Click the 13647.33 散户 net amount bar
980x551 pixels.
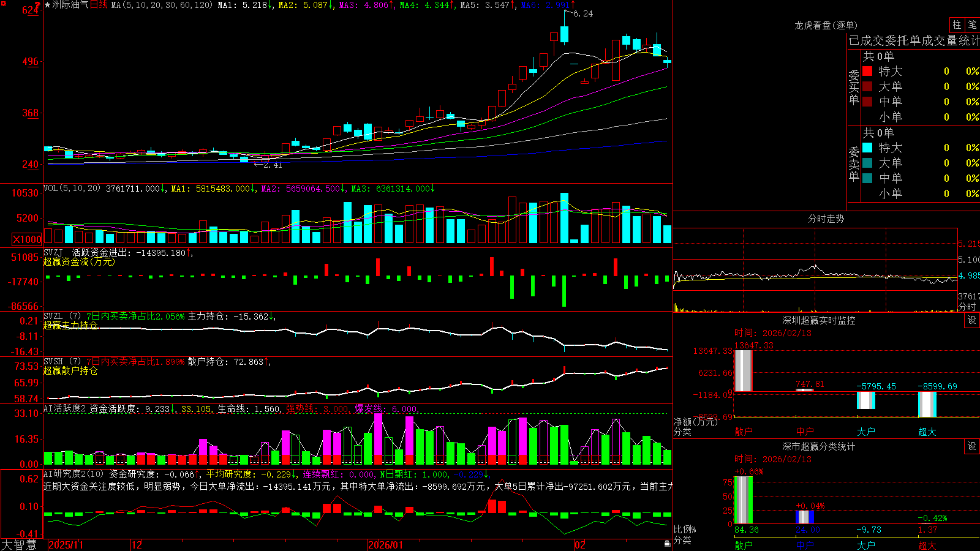click(743, 370)
